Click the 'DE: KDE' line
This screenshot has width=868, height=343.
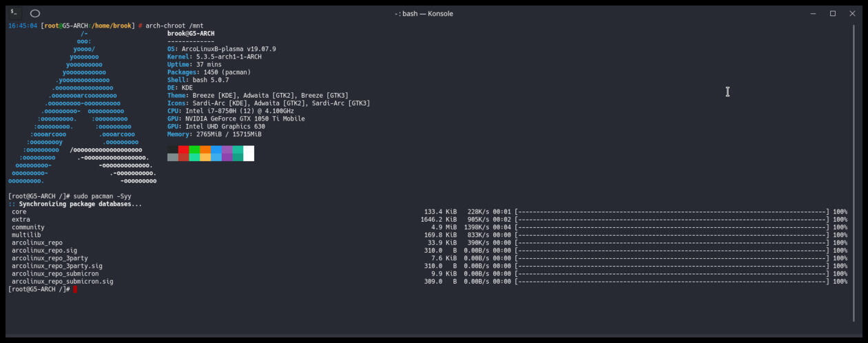click(x=180, y=88)
